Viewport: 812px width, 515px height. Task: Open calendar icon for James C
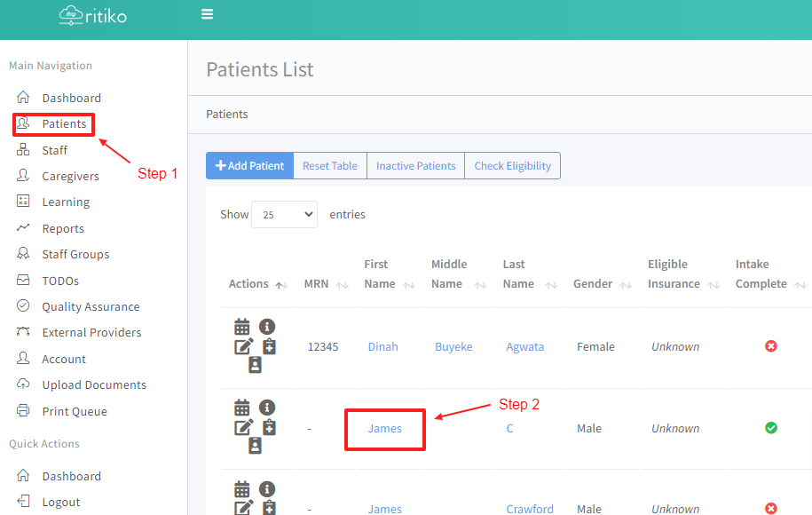[242, 408]
